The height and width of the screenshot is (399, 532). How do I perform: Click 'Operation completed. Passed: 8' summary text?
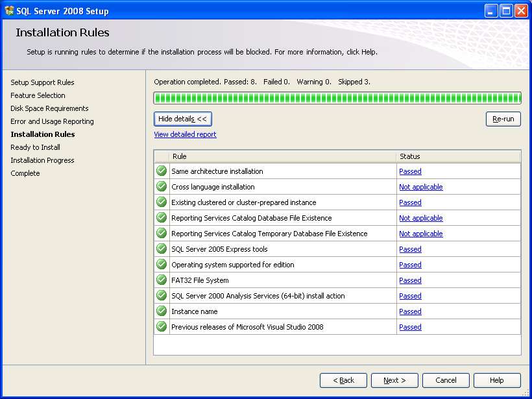pyautogui.click(x=205, y=82)
